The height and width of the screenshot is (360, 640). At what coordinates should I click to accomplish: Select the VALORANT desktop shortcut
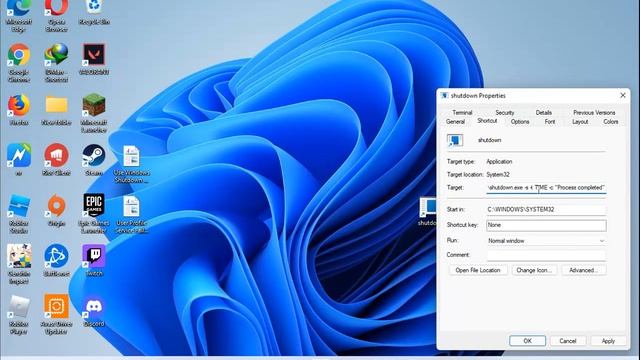[x=94, y=59]
